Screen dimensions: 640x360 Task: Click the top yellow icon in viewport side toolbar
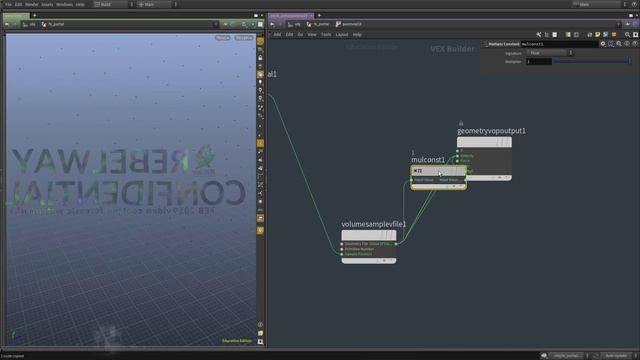pyautogui.click(x=260, y=41)
